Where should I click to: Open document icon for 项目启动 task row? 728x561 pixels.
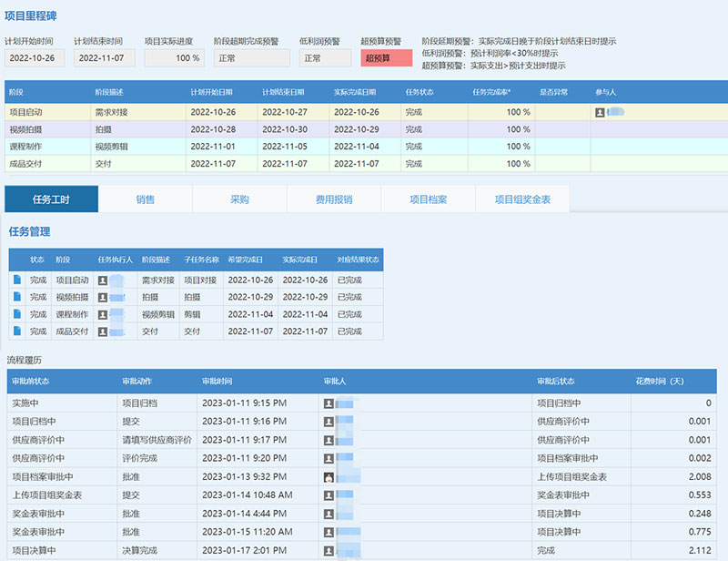tap(16, 280)
